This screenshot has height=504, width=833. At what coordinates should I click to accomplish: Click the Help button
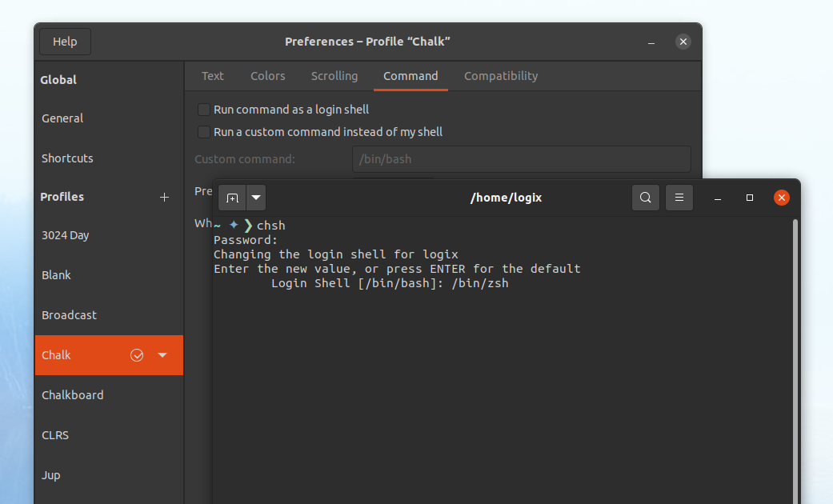point(66,42)
